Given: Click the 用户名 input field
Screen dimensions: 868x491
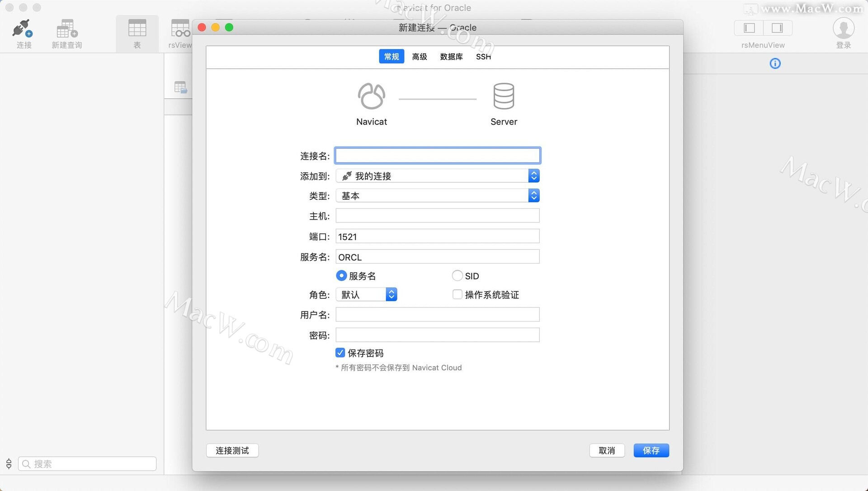Looking at the screenshot, I should pos(437,314).
